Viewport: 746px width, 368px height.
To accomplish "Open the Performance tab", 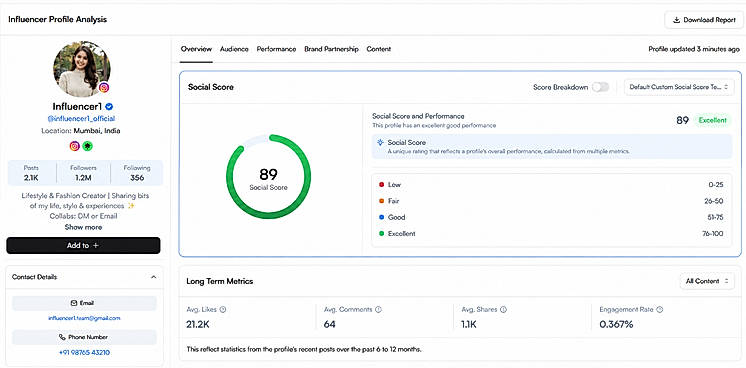I will click(x=276, y=49).
